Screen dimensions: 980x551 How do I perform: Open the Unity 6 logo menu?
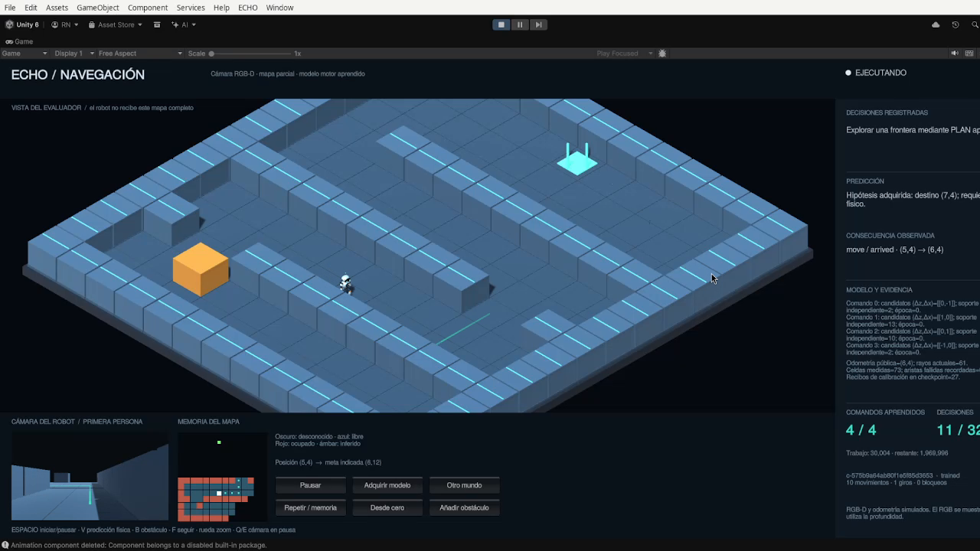(22, 24)
